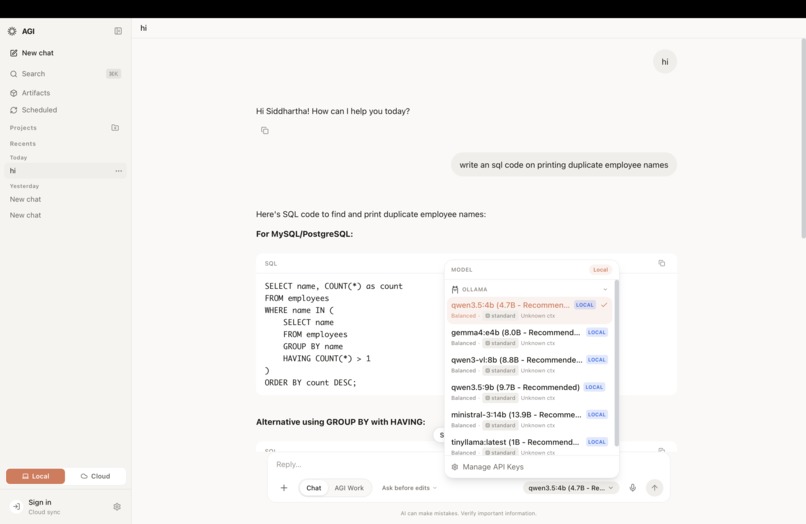
Task: Click the LOCAL badge on gemma4:e4b
Action: [x=597, y=332]
